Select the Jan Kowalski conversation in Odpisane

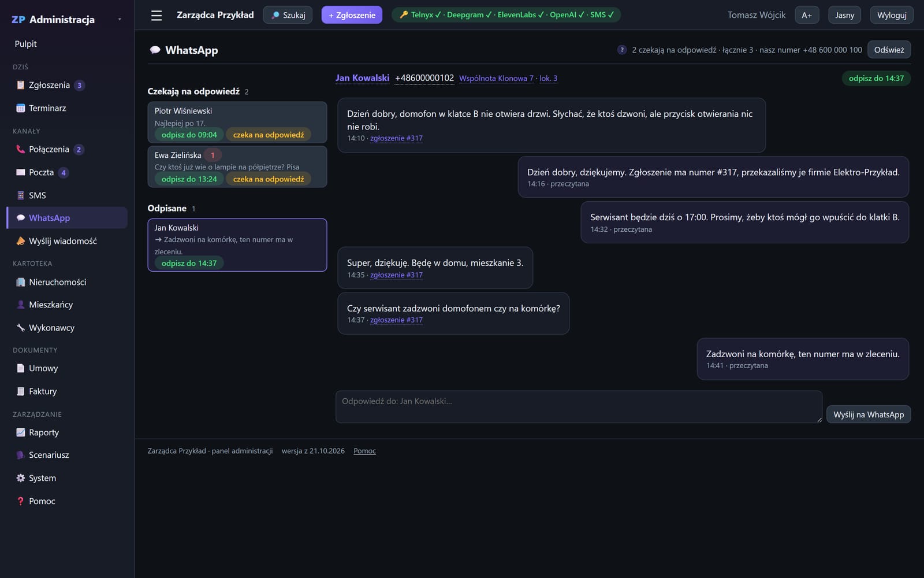click(x=237, y=245)
